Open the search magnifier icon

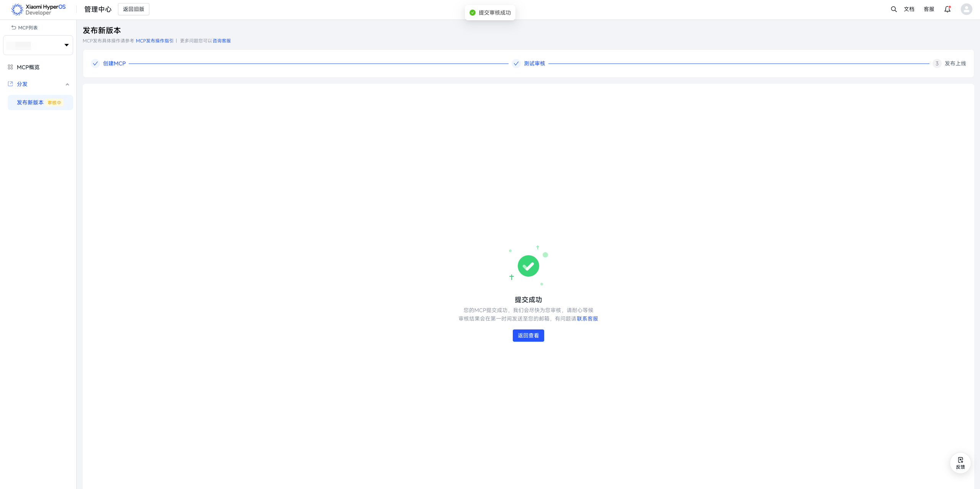893,9
